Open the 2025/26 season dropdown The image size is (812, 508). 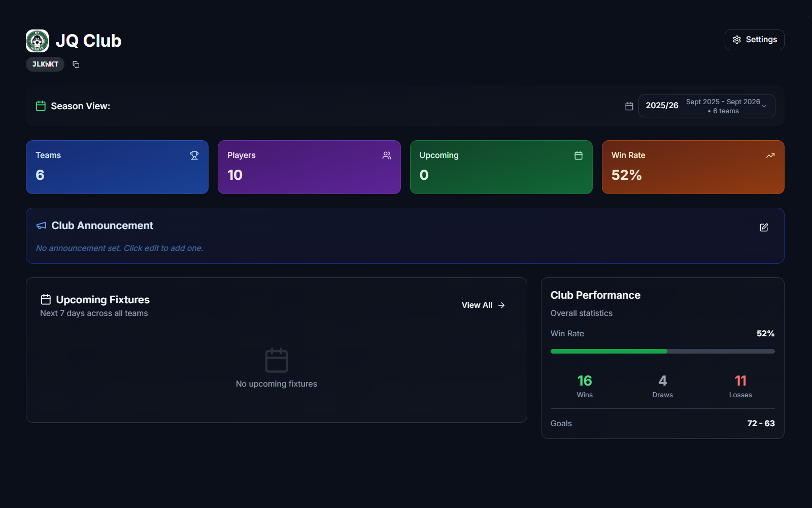click(706, 106)
